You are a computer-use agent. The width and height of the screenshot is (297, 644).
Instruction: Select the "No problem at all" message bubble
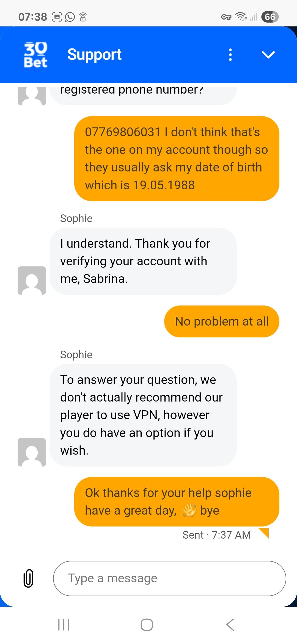click(x=222, y=321)
